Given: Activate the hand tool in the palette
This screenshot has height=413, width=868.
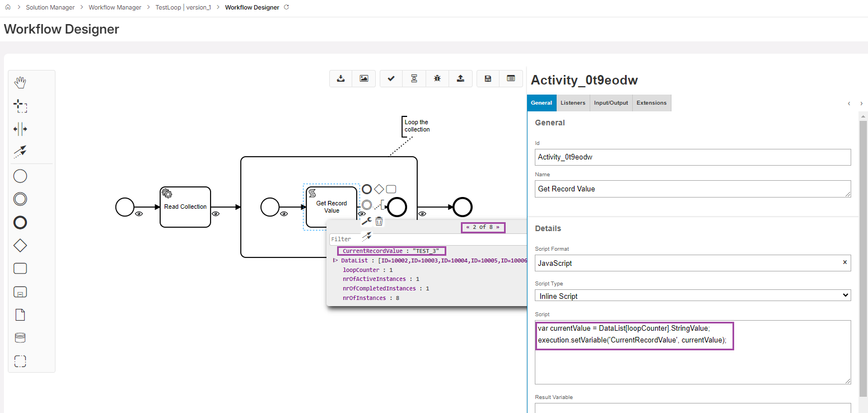Looking at the screenshot, I should point(20,83).
